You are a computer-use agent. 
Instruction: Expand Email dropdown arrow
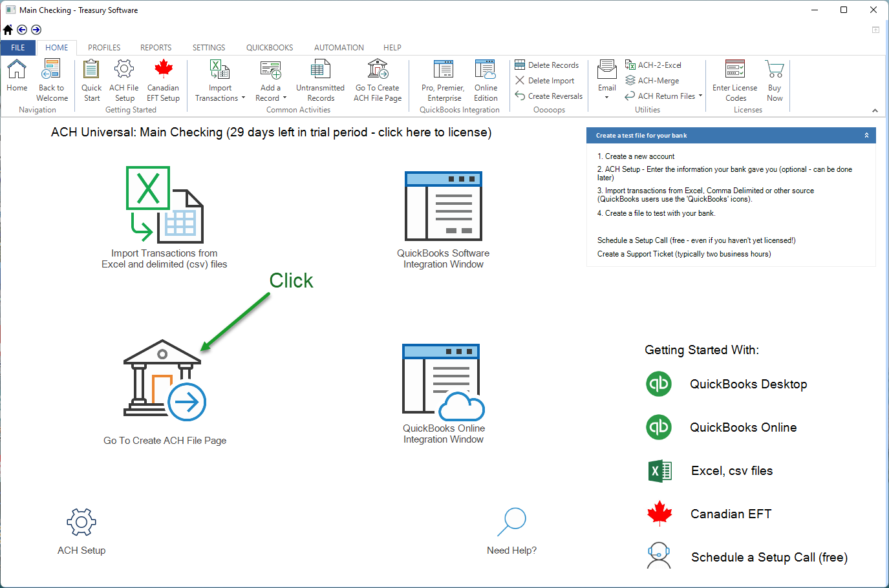point(607,98)
